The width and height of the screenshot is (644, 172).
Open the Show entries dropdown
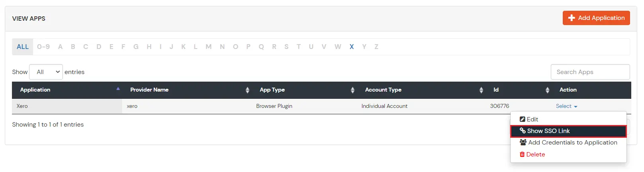tap(46, 72)
